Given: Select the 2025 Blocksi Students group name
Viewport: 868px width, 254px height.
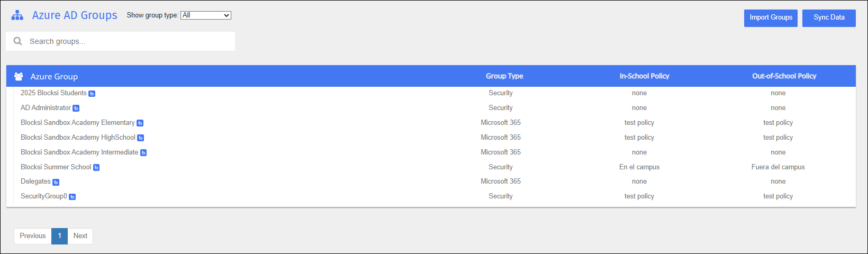Looking at the screenshot, I should click(x=53, y=93).
